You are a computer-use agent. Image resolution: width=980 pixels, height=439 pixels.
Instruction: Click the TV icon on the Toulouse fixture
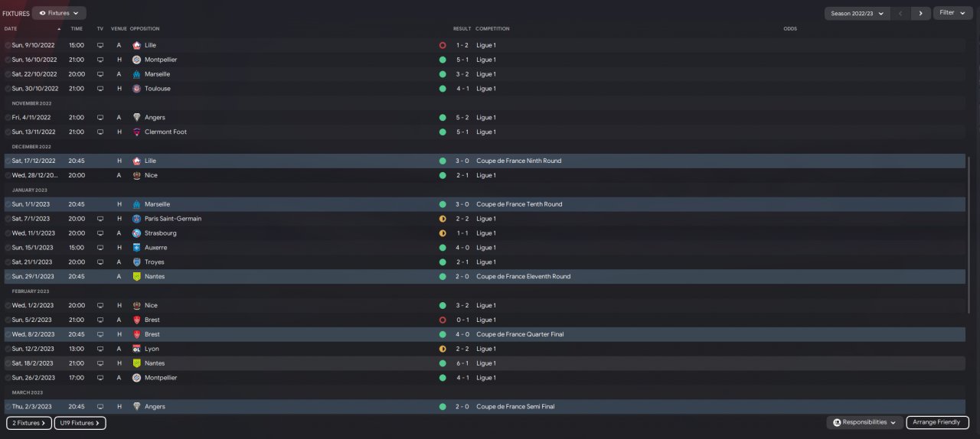100,89
